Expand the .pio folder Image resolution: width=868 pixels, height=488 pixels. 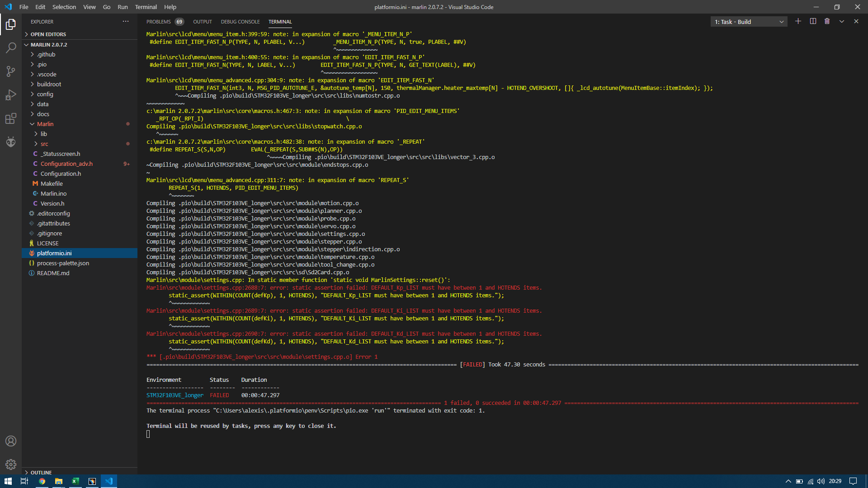pyautogui.click(x=80, y=64)
